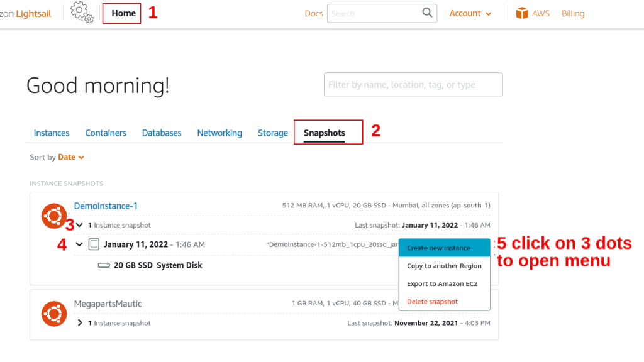
Task: Expand MegapartsMautic instance snapshot list
Action: [x=80, y=323]
